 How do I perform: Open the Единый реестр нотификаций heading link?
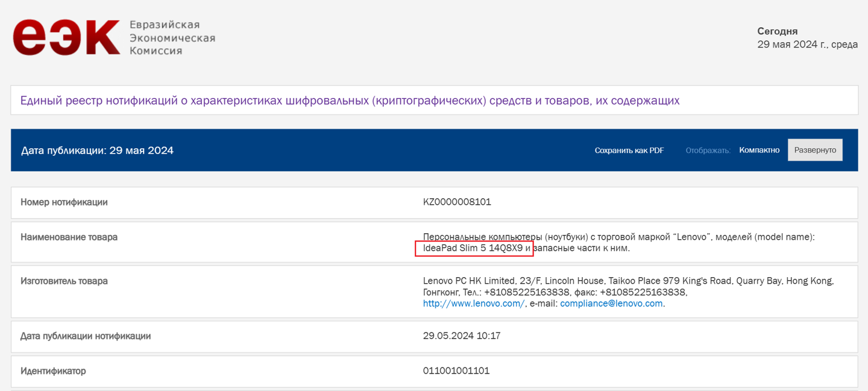point(350,101)
